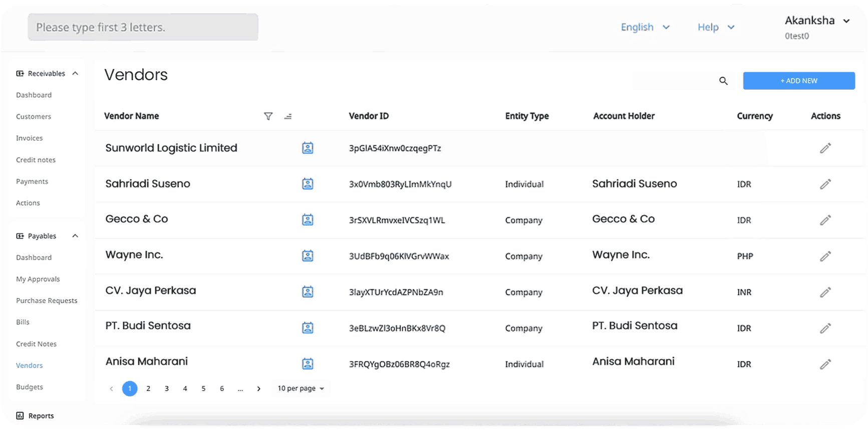Open the Payables Dashboard
This screenshot has width=868, height=430.
pyautogui.click(x=34, y=258)
